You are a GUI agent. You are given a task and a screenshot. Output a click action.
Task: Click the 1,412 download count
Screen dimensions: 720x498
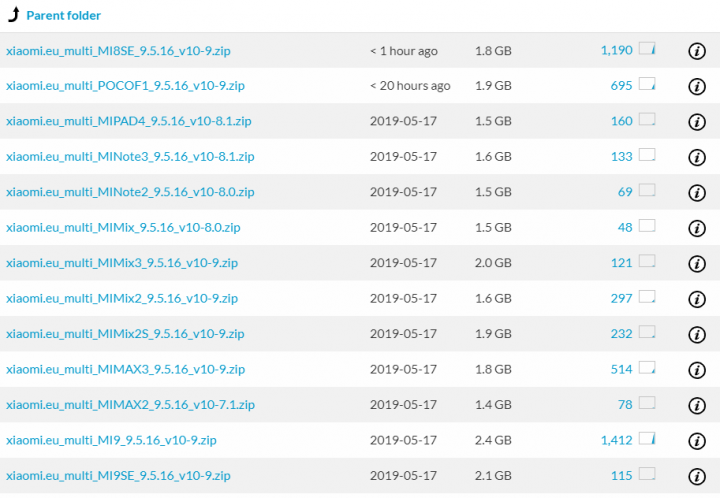coord(617,440)
